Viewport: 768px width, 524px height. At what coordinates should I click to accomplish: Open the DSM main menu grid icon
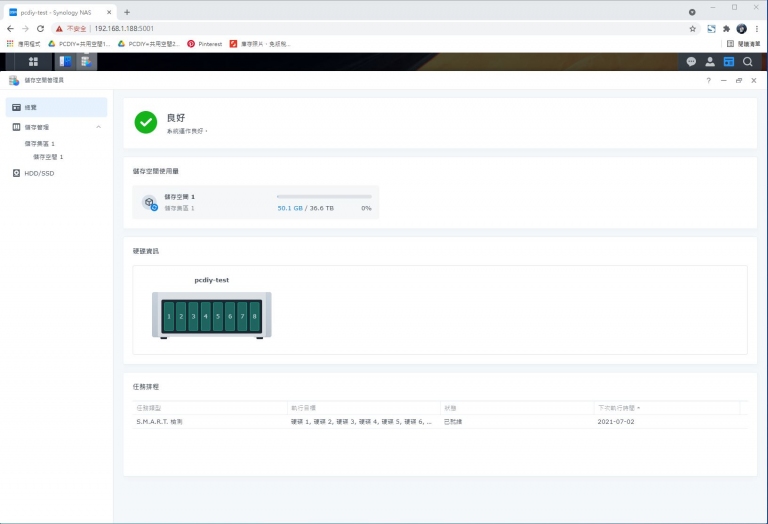(33, 62)
